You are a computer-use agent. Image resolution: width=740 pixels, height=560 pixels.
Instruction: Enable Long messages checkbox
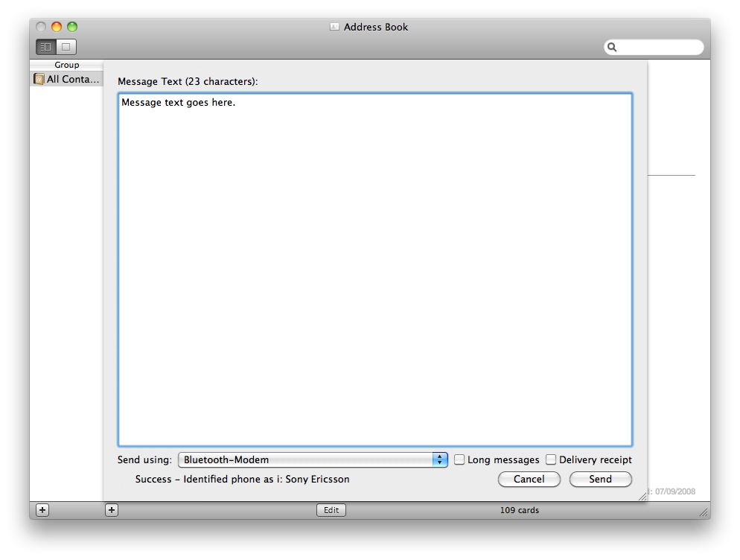coord(459,459)
